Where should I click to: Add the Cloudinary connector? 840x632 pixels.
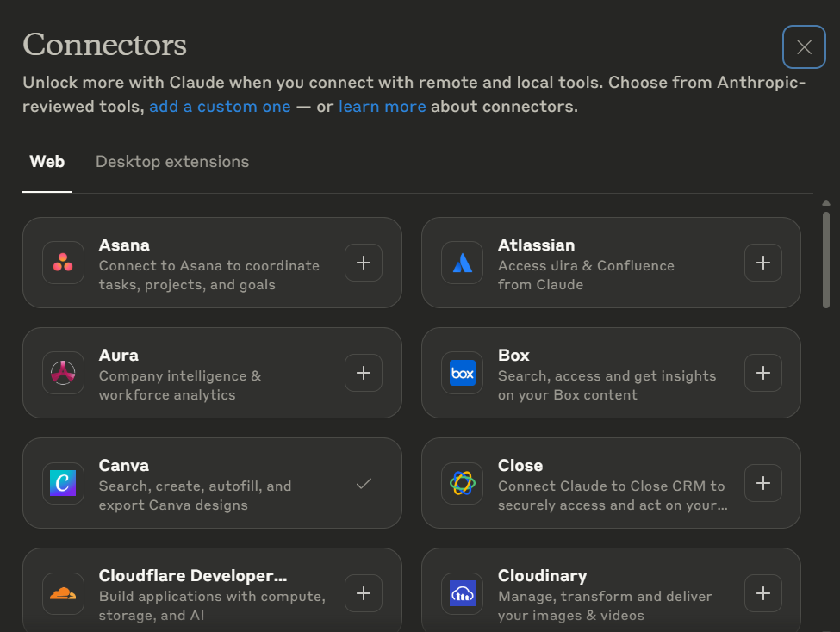click(762, 593)
